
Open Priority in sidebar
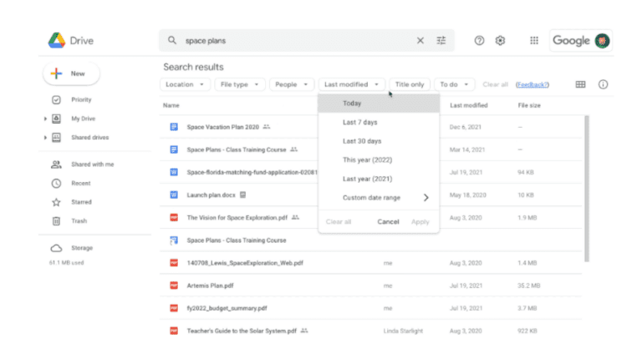(x=81, y=100)
